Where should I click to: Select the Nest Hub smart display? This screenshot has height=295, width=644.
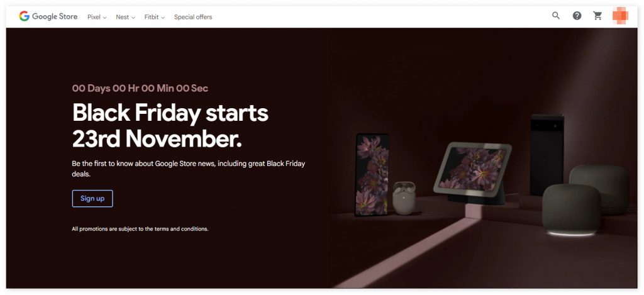click(x=472, y=172)
